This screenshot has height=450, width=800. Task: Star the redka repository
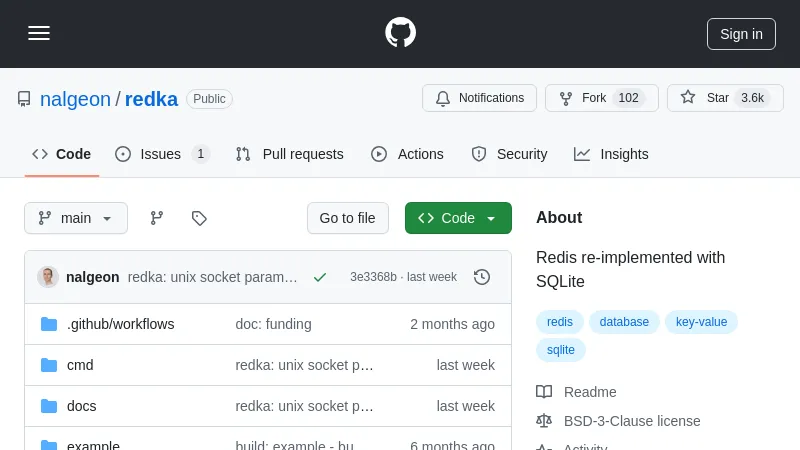(725, 98)
